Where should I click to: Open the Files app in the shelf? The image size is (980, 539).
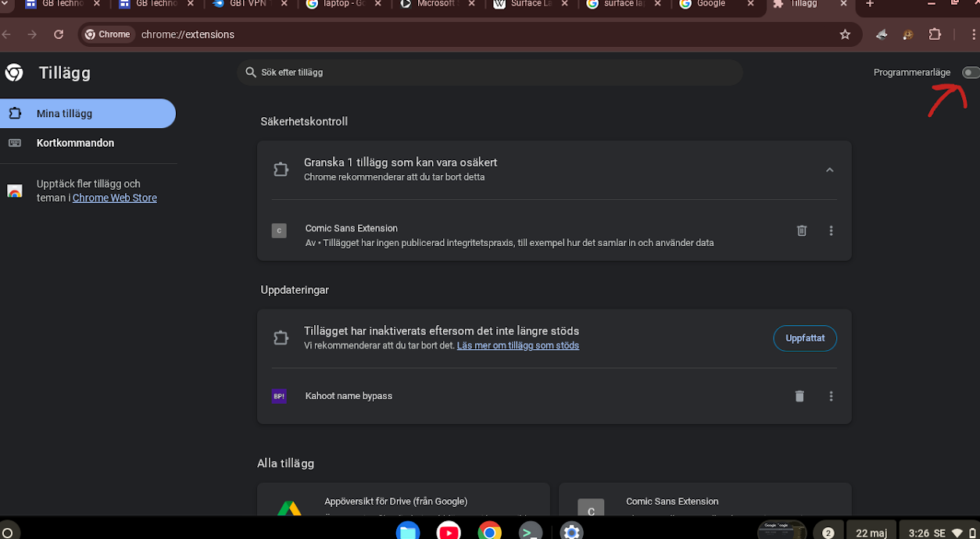407,532
